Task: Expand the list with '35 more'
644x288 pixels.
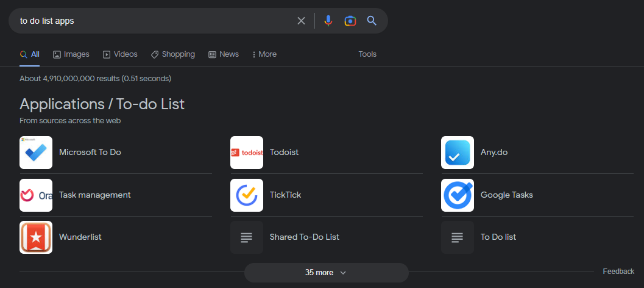Action: pyautogui.click(x=326, y=272)
